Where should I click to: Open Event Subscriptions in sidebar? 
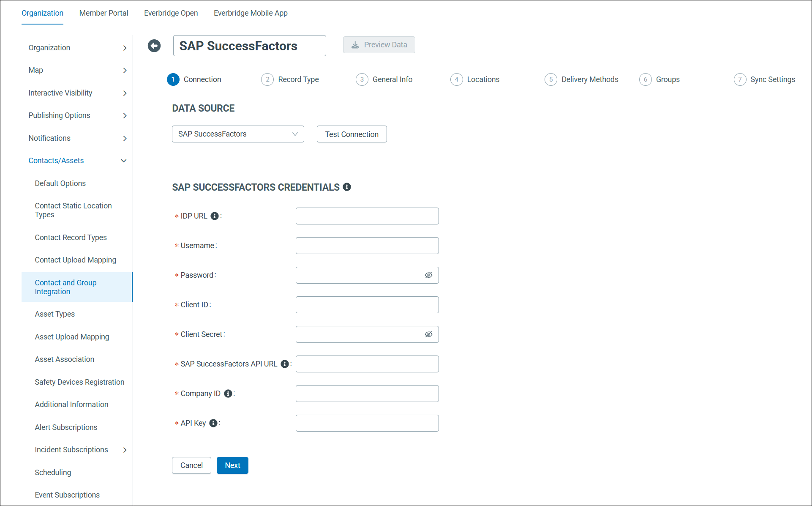tap(67, 495)
